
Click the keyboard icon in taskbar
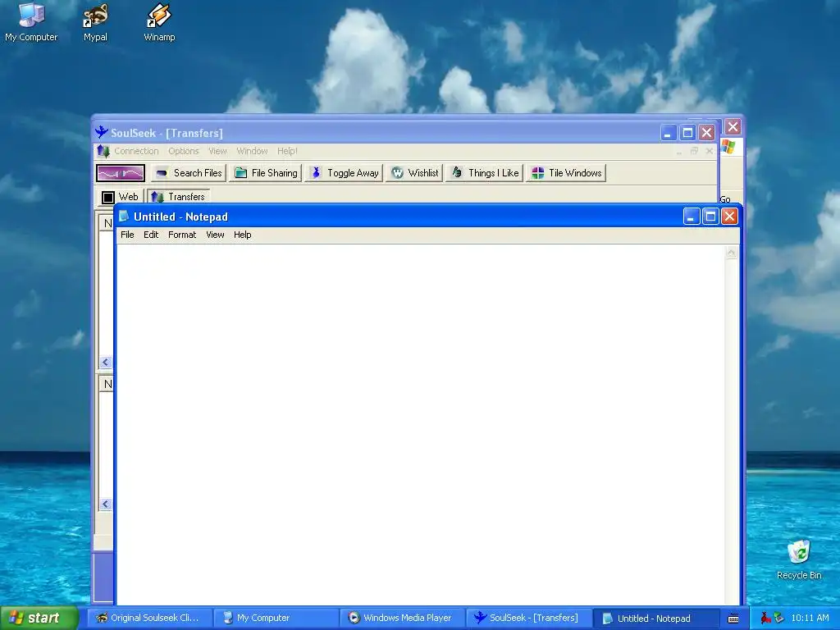pyautogui.click(x=733, y=619)
